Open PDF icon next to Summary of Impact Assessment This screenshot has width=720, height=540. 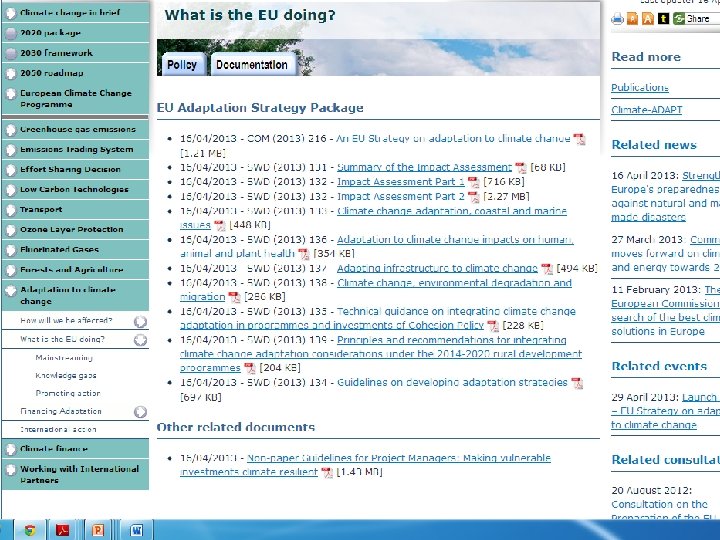(x=521, y=168)
